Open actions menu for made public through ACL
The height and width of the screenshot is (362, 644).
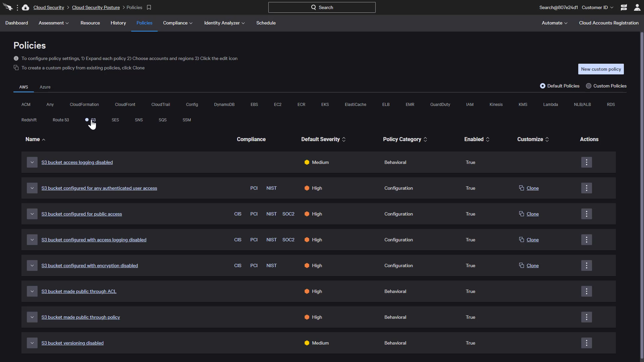[x=586, y=291]
